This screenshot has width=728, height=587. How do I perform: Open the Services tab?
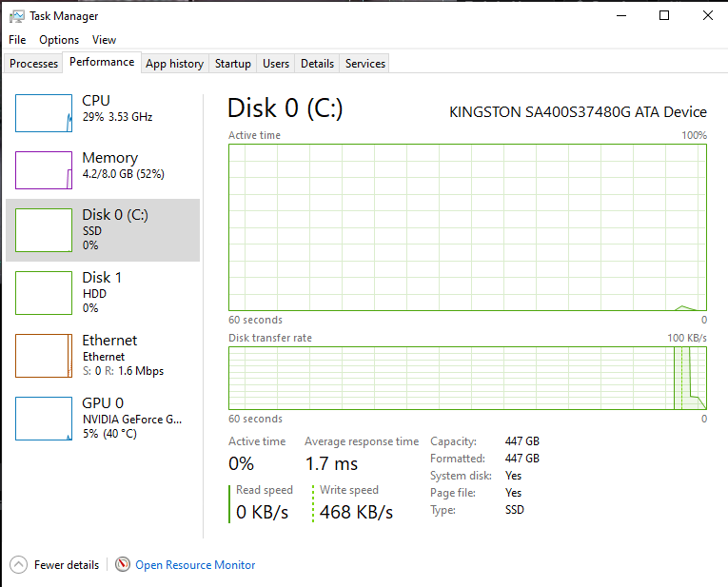(364, 64)
